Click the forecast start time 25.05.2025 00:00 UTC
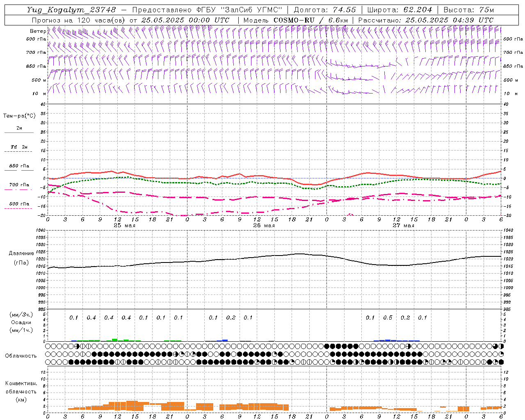 click(x=185, y=20)
